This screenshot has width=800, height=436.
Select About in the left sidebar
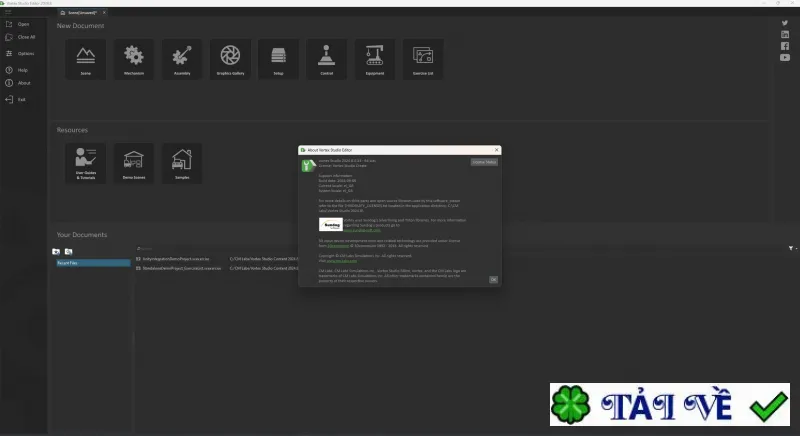pyautogui.click(x=18, y=83)
